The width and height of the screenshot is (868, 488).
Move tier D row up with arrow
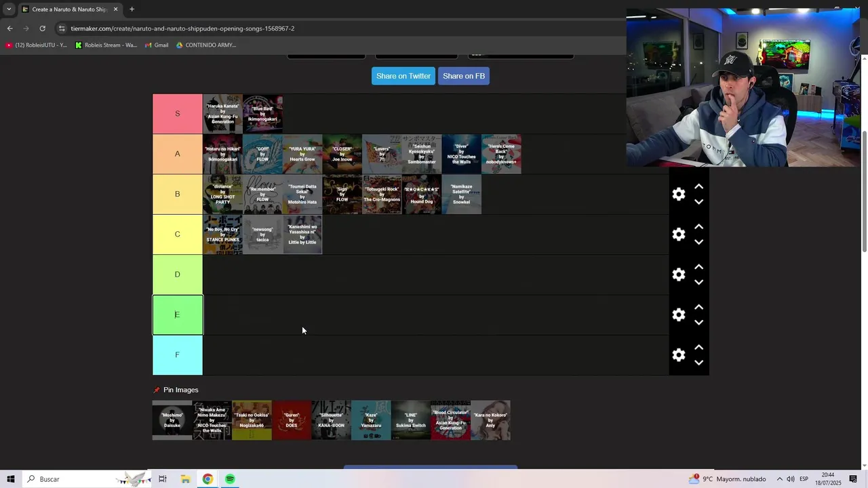tap(699, 266)
